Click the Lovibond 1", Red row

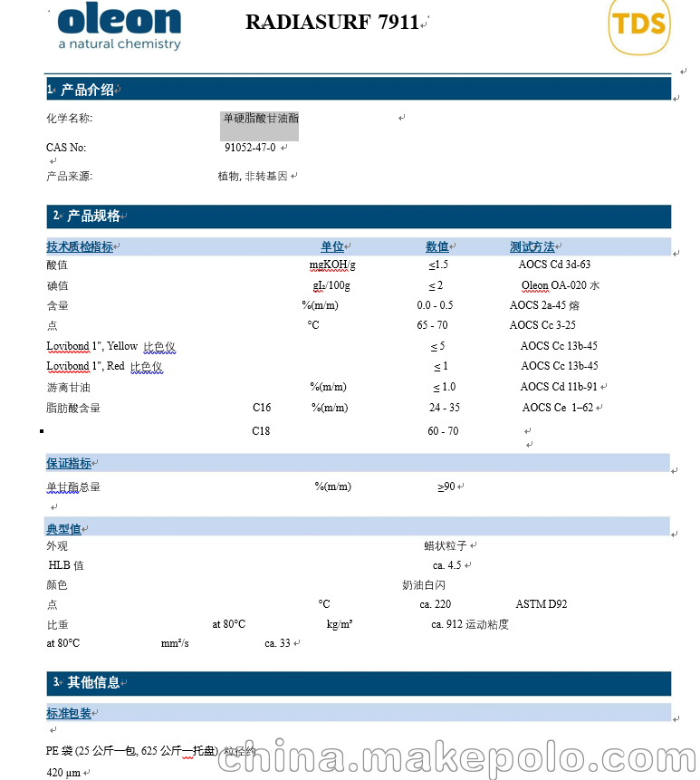[x=104, y=366]
